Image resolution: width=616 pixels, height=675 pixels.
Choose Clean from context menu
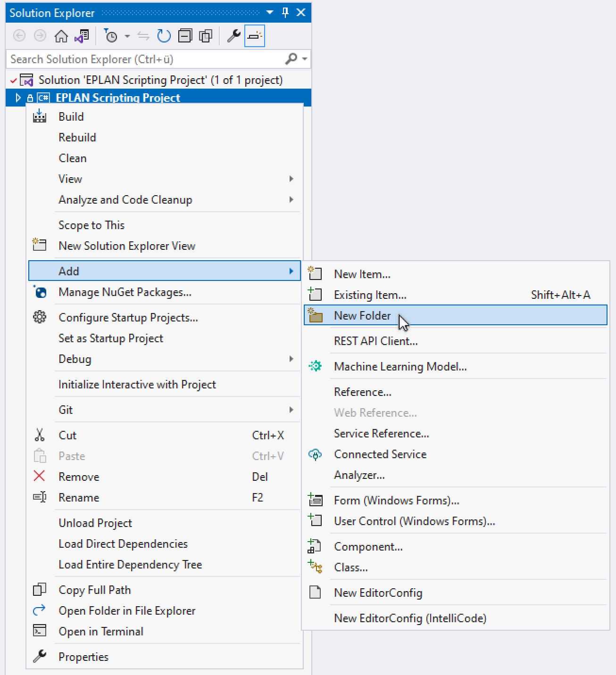165,158
